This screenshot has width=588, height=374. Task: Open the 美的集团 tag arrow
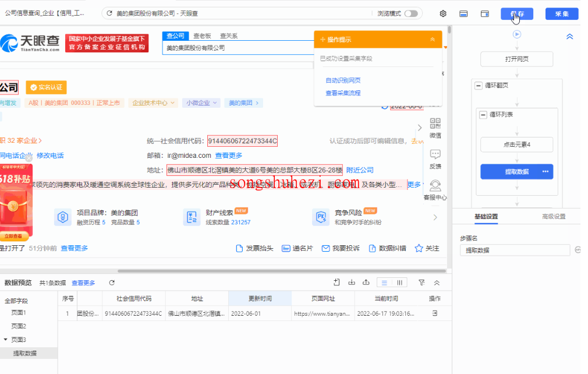click(x=257, y=103)
